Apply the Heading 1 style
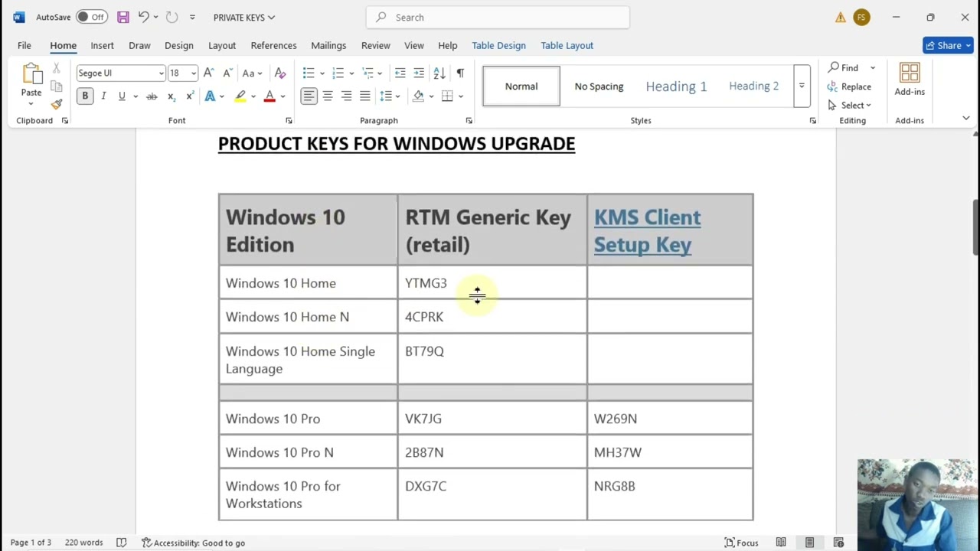This screenshot has width=980, height=551. click(x=676, y=86)
